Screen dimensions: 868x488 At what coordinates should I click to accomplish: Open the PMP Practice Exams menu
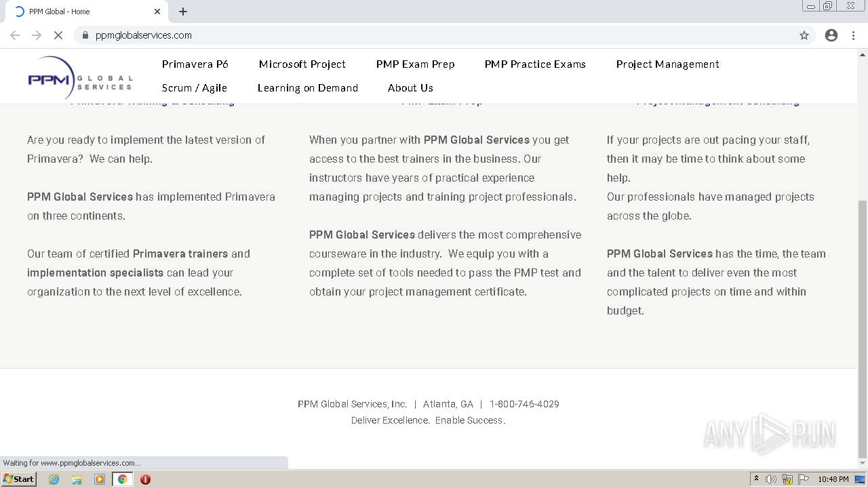[535, 64]
